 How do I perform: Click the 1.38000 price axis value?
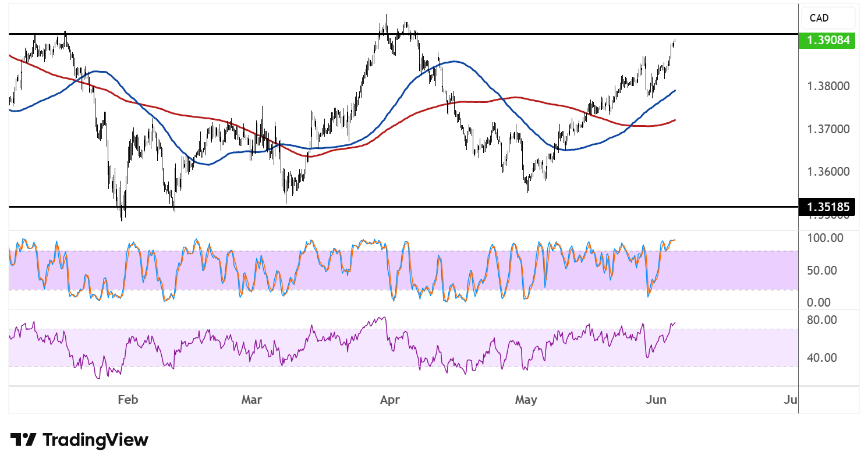click(x=827, y=86)
